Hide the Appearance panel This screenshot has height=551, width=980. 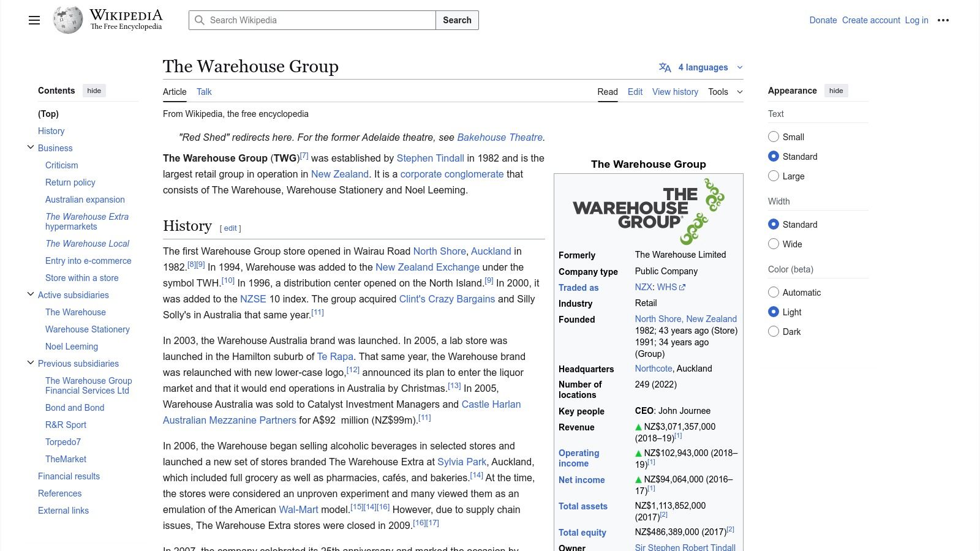pyautogui.click(x=836, y=91)
